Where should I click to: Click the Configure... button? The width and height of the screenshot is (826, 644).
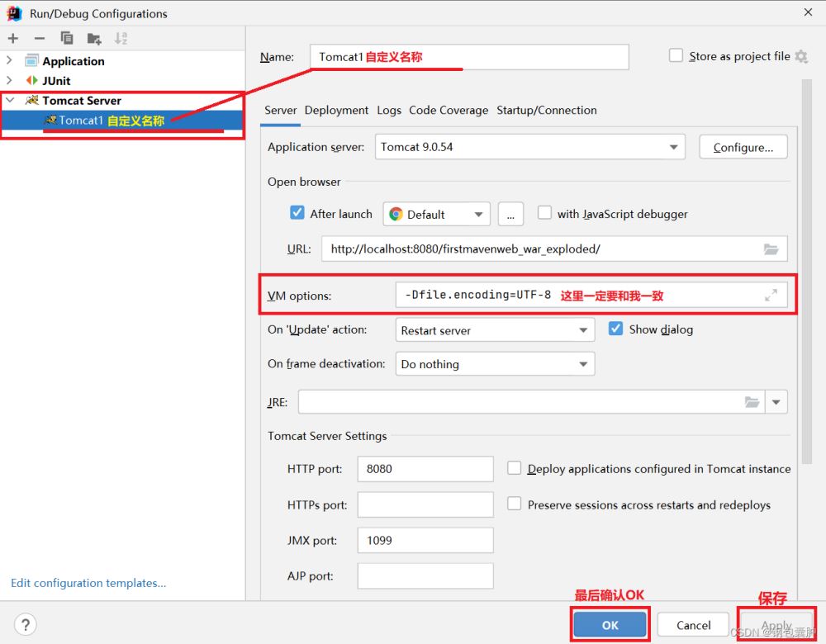tap(743, 147)
